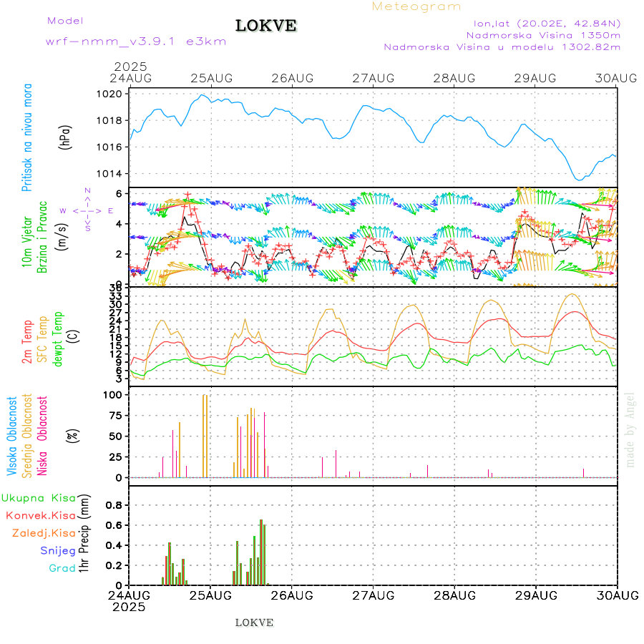Click the Grad legend entry
The width and height of the screenshot is (644, 644).
tap(62, 568)
